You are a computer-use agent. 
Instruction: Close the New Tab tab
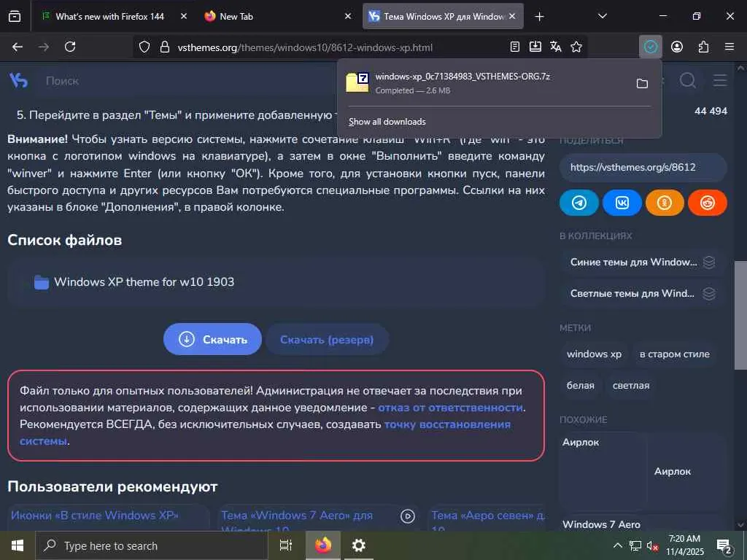(x=348, y=17)
